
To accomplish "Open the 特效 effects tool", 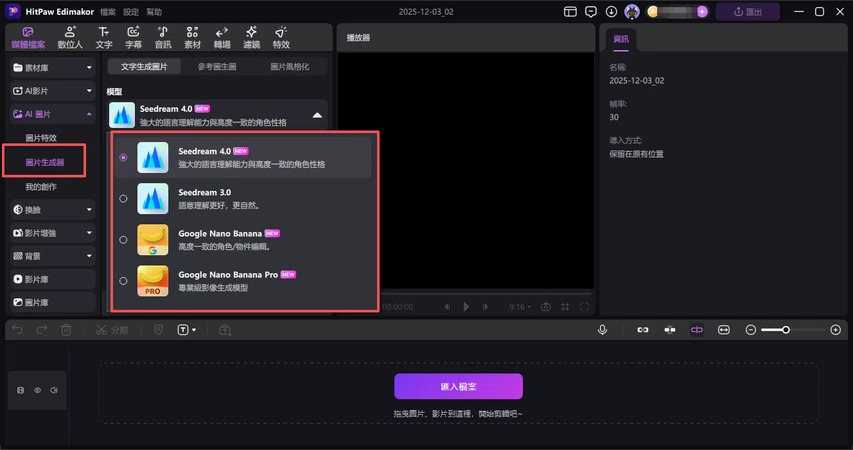I will pyautogui.click(x=281, y=38).
